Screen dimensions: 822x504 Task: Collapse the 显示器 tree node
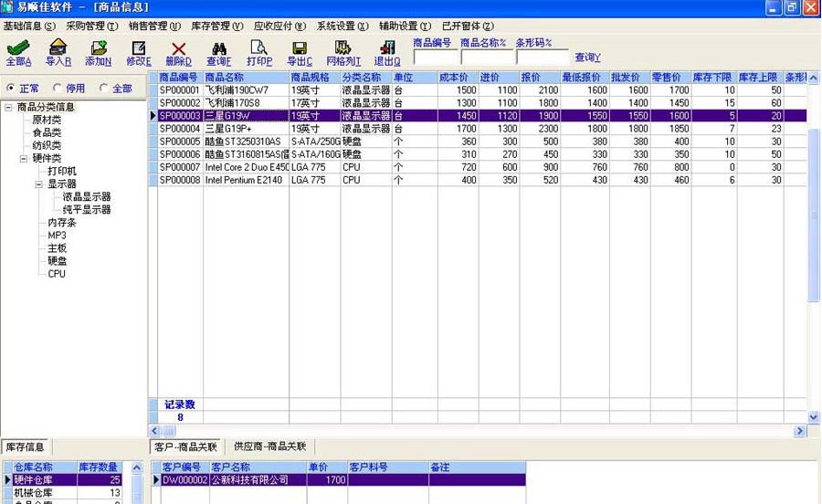[x=38, y=184]
